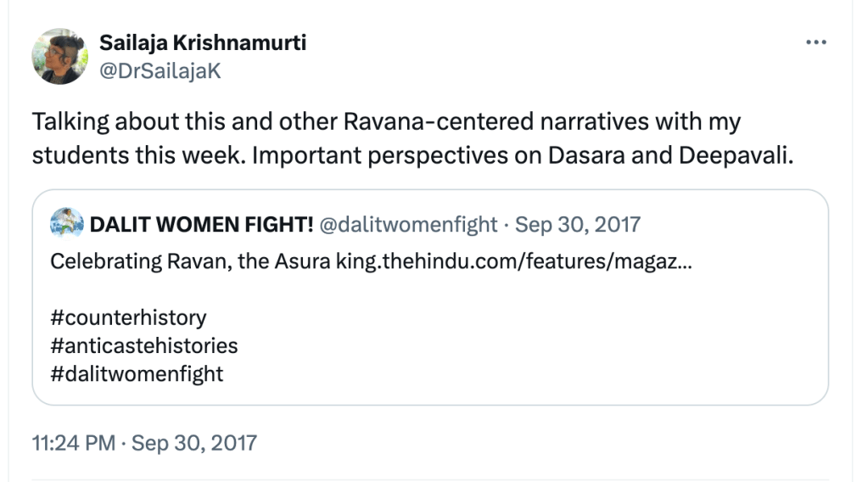Open Sailaja Krishnamurti's profile via display name
The height and width of the screenshot is (482, 868).
203,42
